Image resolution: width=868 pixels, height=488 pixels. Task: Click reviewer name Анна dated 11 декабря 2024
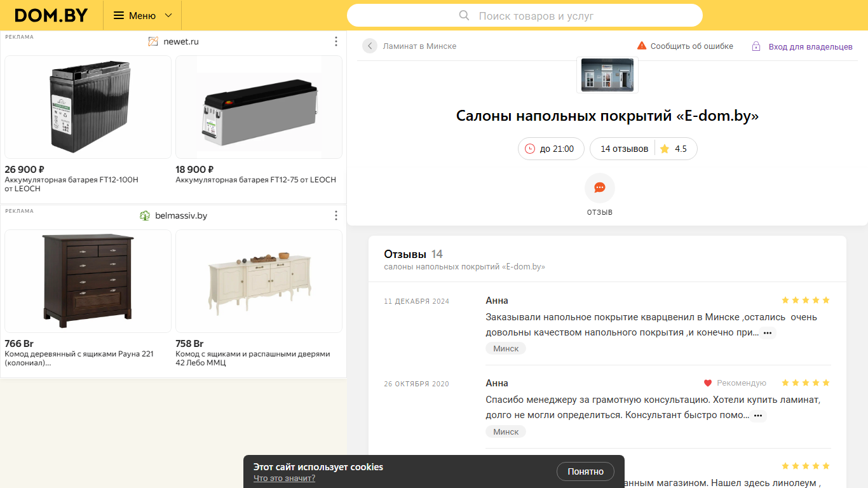[x=497, y=301]
